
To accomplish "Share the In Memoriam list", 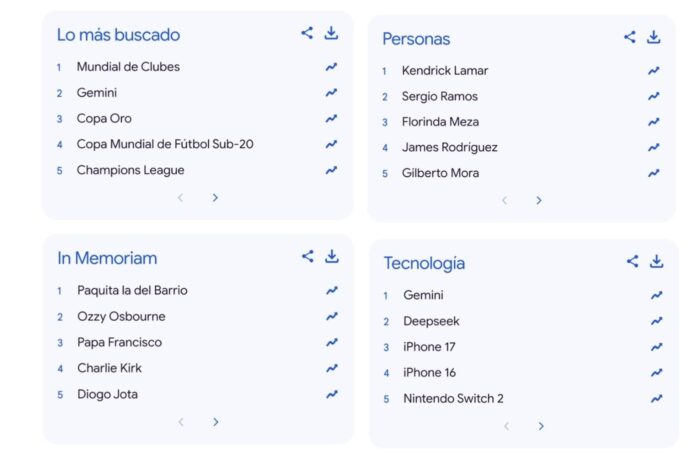I will coord(307,256).
